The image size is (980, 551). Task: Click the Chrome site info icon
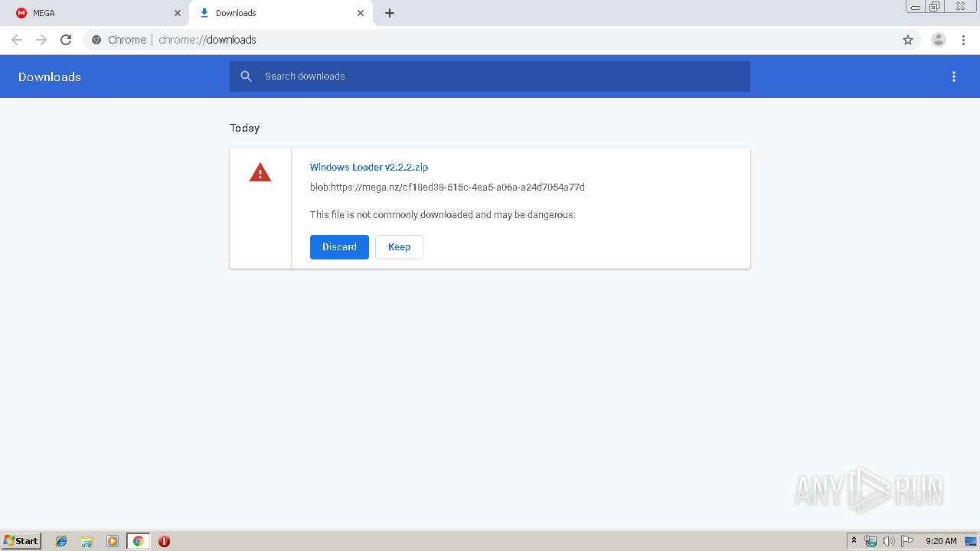pos(96,40)
